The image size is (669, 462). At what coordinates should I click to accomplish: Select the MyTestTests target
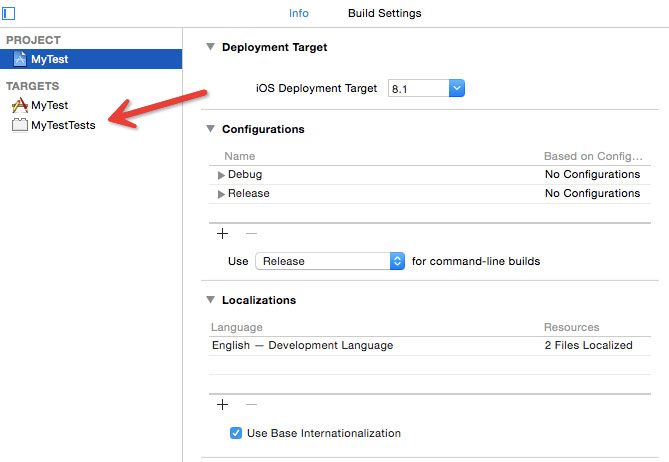click(x=63, y=126)
